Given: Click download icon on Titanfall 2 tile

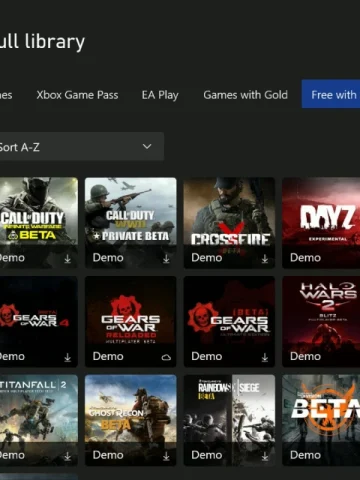Looking at the screenshot, I should click(68, 456).
